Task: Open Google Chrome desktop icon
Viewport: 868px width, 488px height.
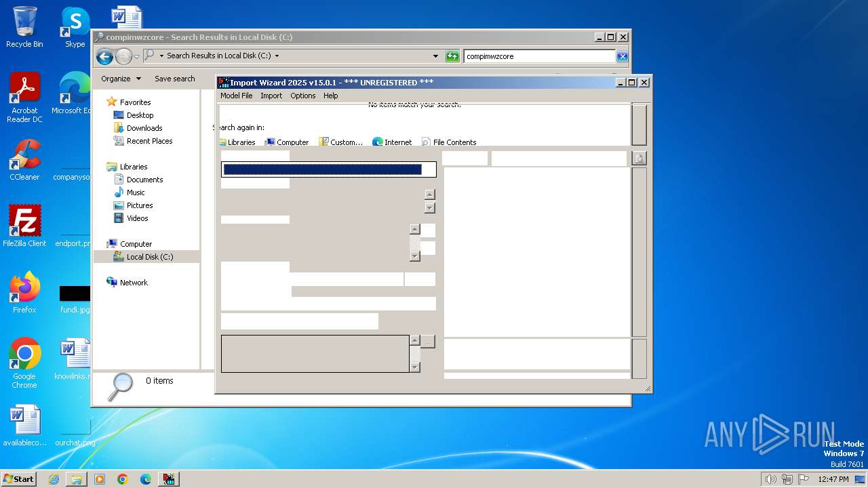Action: (24, 363)
